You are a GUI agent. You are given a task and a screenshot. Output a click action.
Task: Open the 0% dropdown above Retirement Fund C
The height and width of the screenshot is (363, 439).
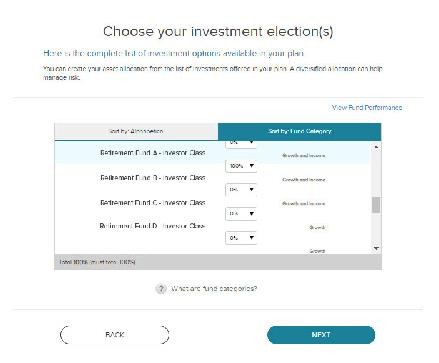pyautogui.click(x=241, y=189)
